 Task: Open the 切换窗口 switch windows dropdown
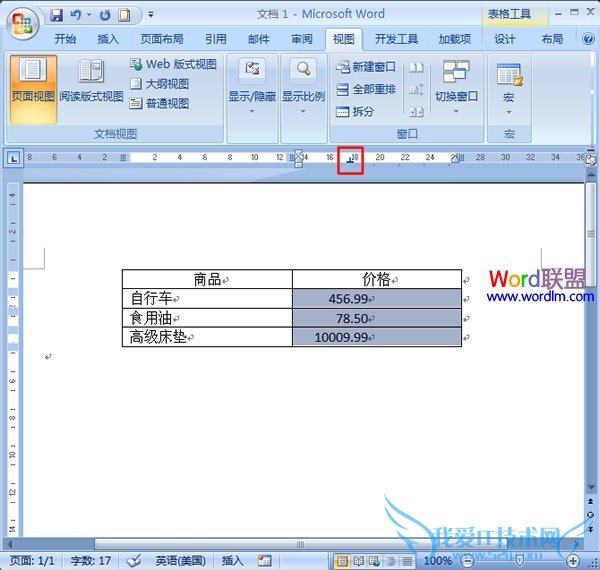click(456, 87)
